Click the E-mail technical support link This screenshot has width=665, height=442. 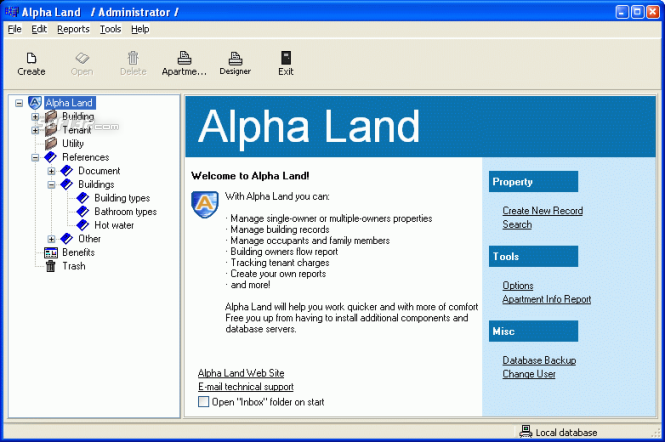(246, 386)
